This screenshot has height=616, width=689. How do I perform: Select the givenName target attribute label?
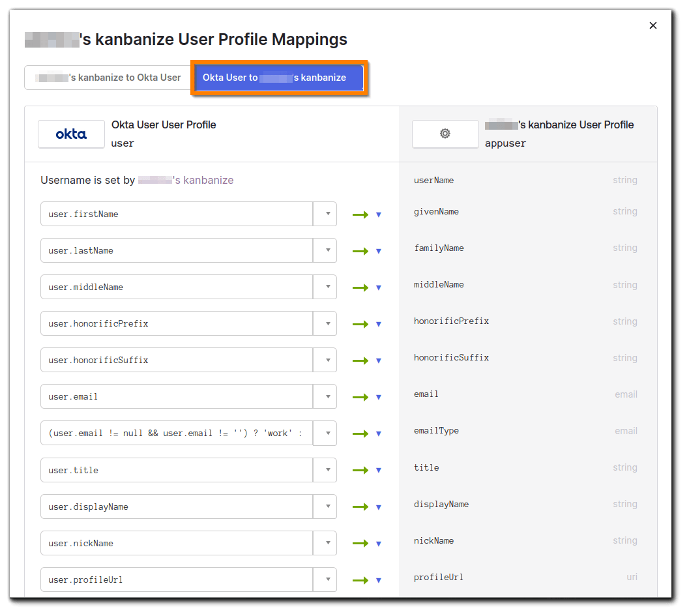tap(436, 211)
